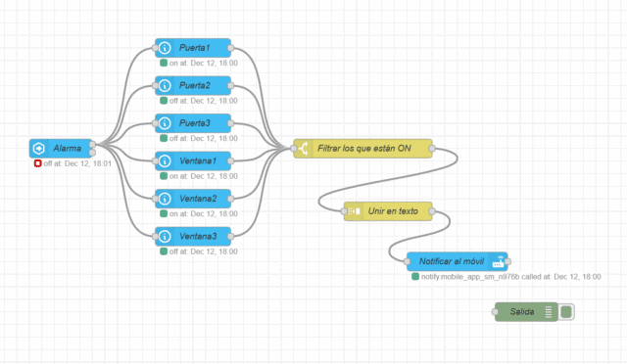Image resolution: width=627 pixels, height=364 pixels.
Task: Click the Alarma node's lower output port
Action: click(x=92, y=153)
